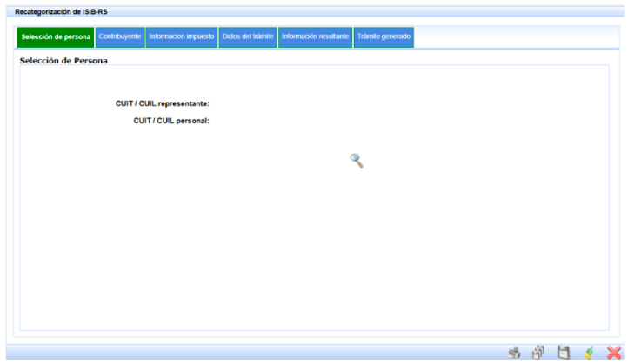Image resolution: width=628 pixels, height=364 pixels.
Task: Click the empty value beside CUIT / CUIL personal
Action: pos(261,120)
